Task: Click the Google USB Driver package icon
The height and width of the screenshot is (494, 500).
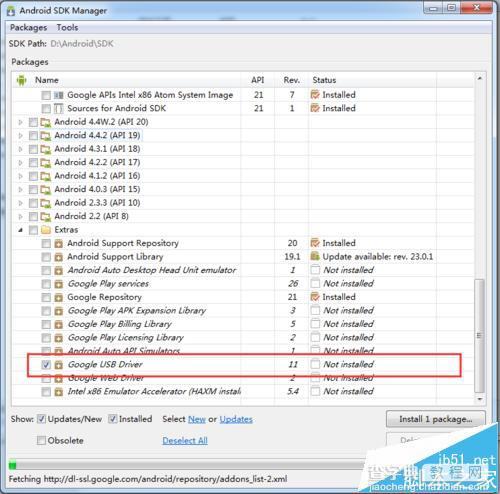Action: pos(58,365)
